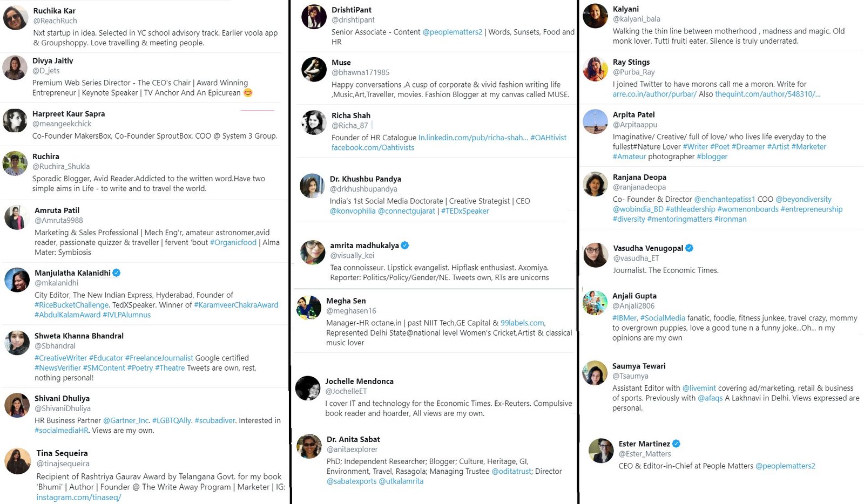
Task: Click amrita madhukalya's verified badge
Action: tap(405, 246)
